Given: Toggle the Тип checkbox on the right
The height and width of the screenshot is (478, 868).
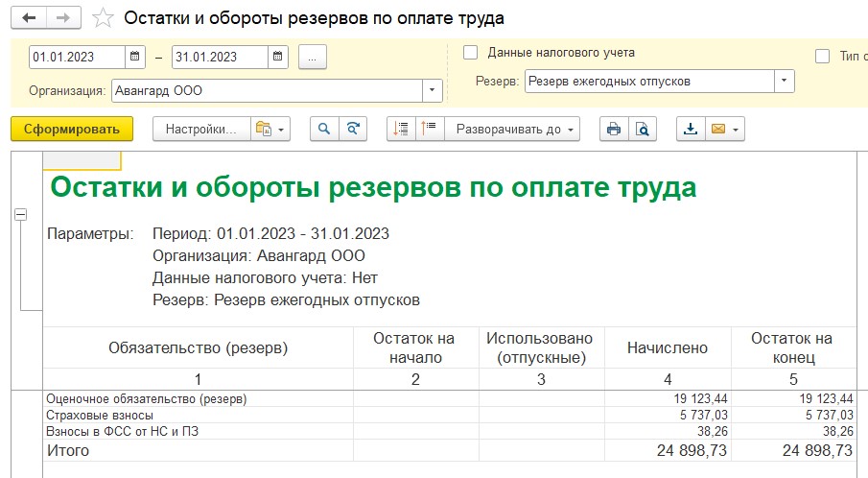Looking at the screenshot, I should [x=823, y=56].
